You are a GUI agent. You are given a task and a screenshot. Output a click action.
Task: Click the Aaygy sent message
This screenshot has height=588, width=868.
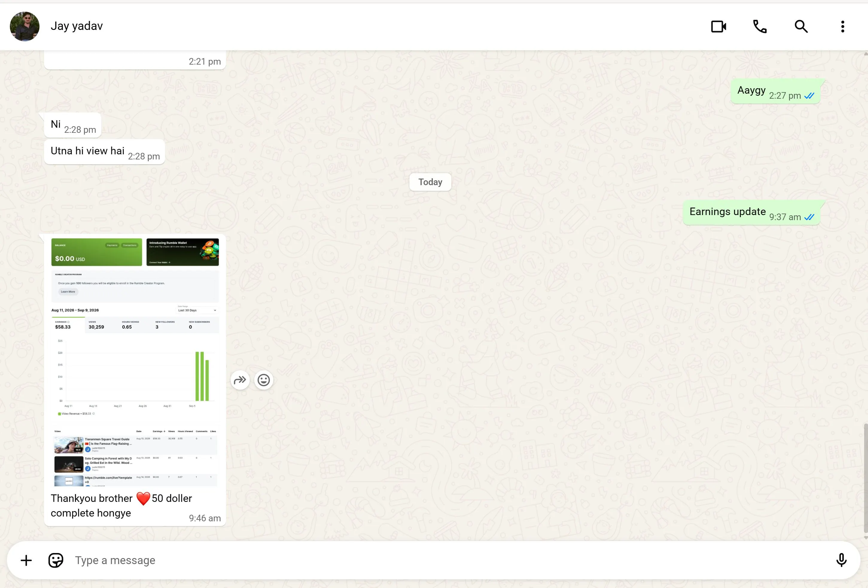coord(775,91)
